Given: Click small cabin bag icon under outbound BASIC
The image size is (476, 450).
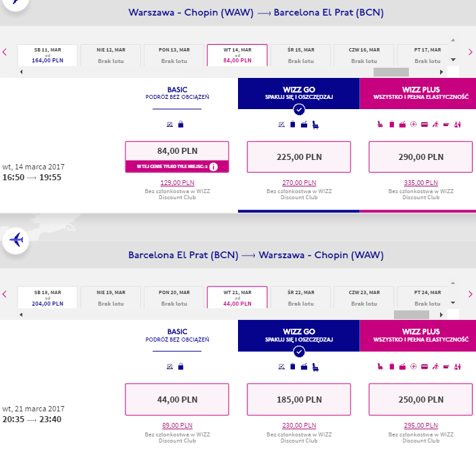Looking at the screenshot, I should pos(180,124).
